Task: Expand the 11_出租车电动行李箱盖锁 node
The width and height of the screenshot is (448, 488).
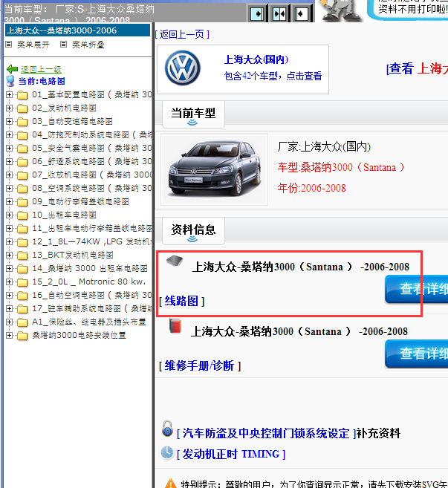Action: [x=10, y=229]
